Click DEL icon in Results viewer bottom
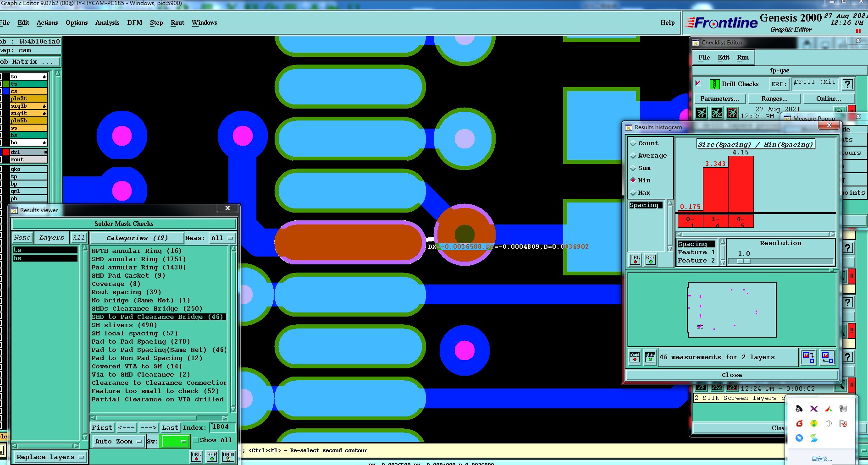This screenshot has width=868, height=465. (x=196, y=456)
